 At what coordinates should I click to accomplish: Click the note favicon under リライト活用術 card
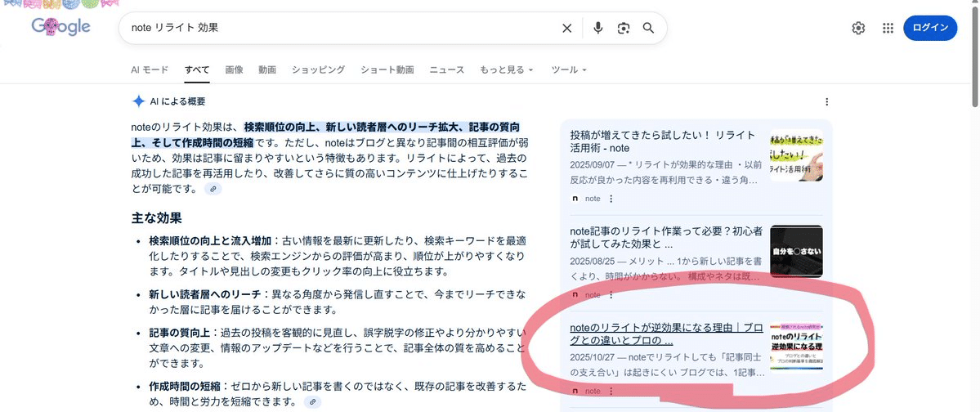coord(575,199)
